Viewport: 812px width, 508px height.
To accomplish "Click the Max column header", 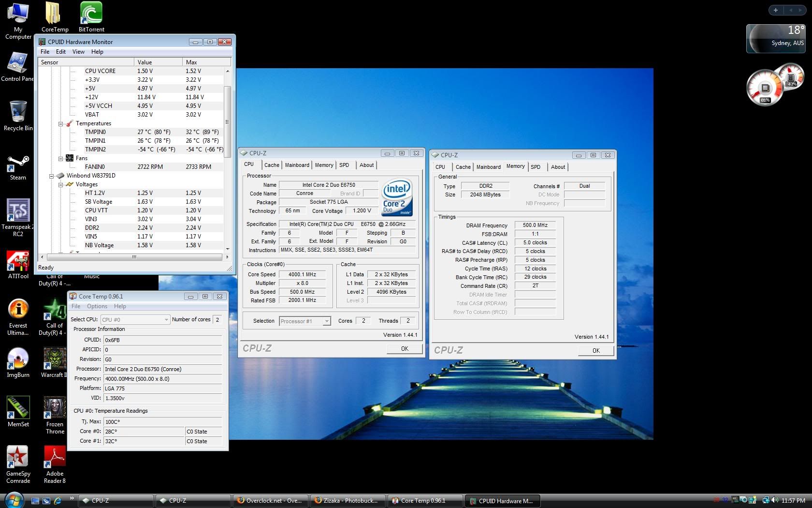I will click(207, 62).
